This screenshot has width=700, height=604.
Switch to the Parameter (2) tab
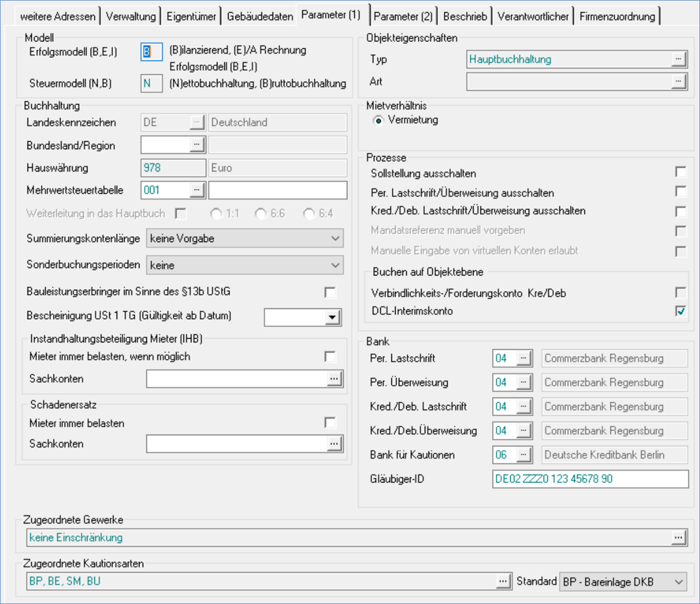(x=403, y=16)
